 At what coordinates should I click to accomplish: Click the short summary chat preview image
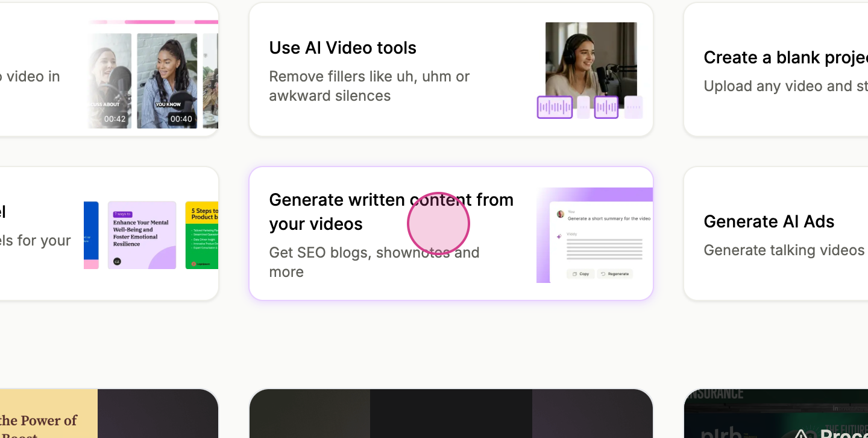[594, 235]
